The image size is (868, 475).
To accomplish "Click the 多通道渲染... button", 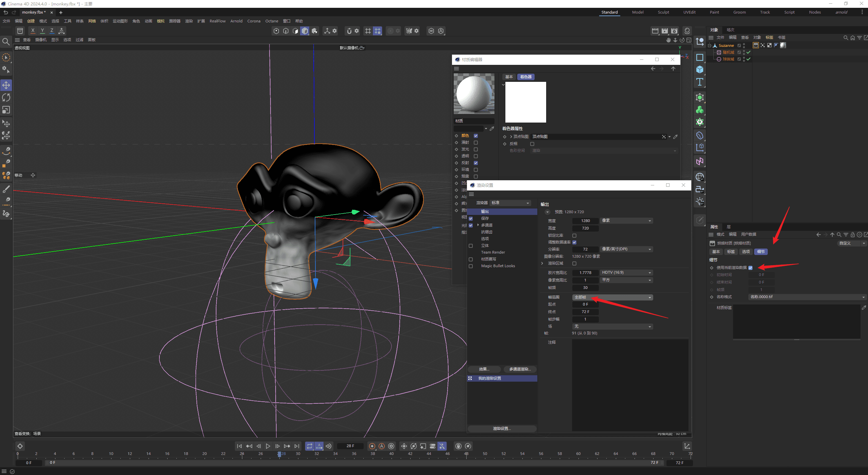I will point(520,369).
